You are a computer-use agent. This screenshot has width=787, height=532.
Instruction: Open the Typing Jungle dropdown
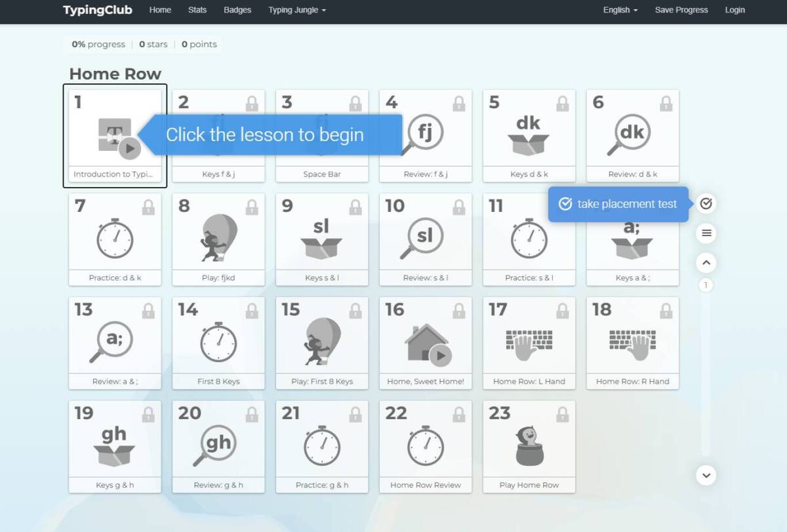[297, 10]
